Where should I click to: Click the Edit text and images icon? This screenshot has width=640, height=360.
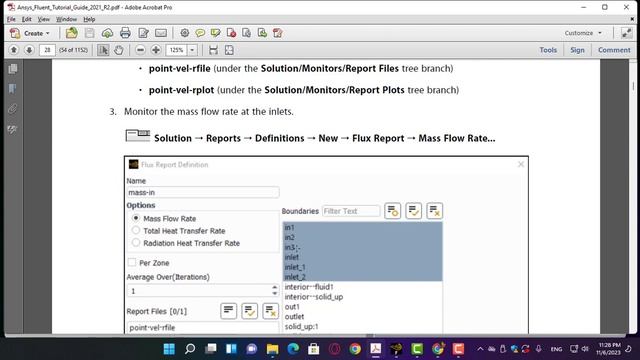point(143,33)
